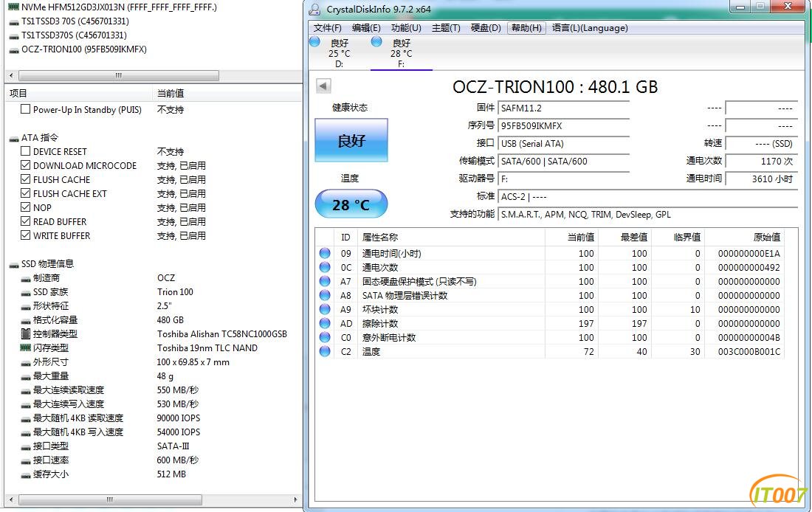This screenshot has height=512, width=812.
Task: Click status orb for attribute 0C
Action: click(x=325, y=267)
